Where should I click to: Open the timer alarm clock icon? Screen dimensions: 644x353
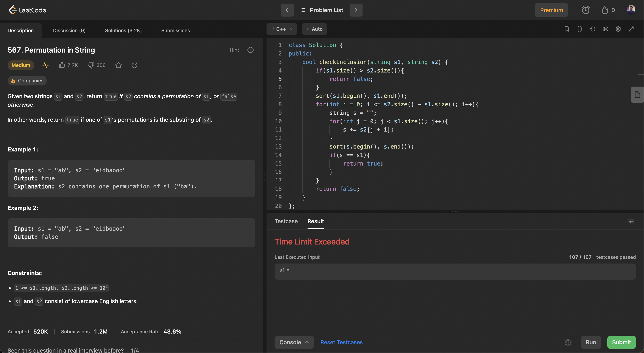[586, 10]
